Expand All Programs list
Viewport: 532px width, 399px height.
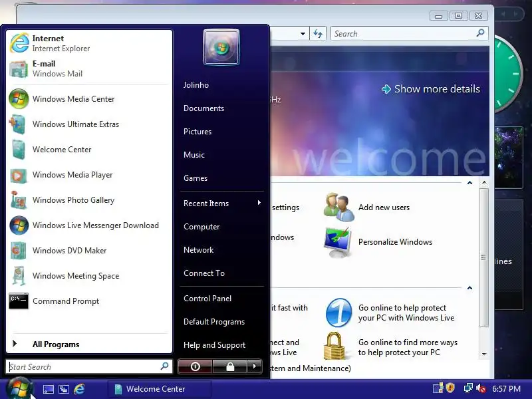coord(89,344)
